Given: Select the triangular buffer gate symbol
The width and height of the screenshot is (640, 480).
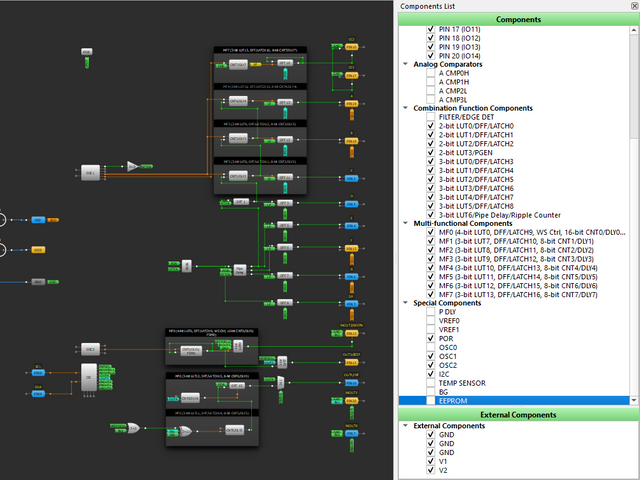Looking at the screenshot, I should pyautogui.click(x=133, y=167).
